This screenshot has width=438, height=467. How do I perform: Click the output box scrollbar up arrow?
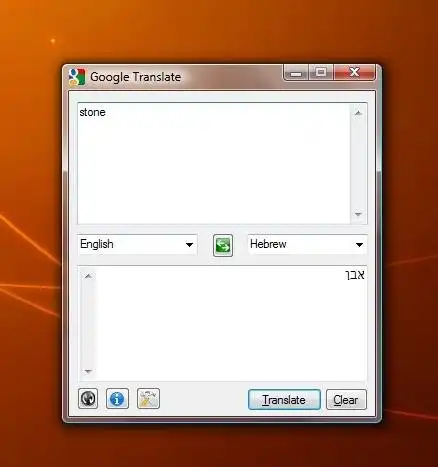click(x=88, y=276)
